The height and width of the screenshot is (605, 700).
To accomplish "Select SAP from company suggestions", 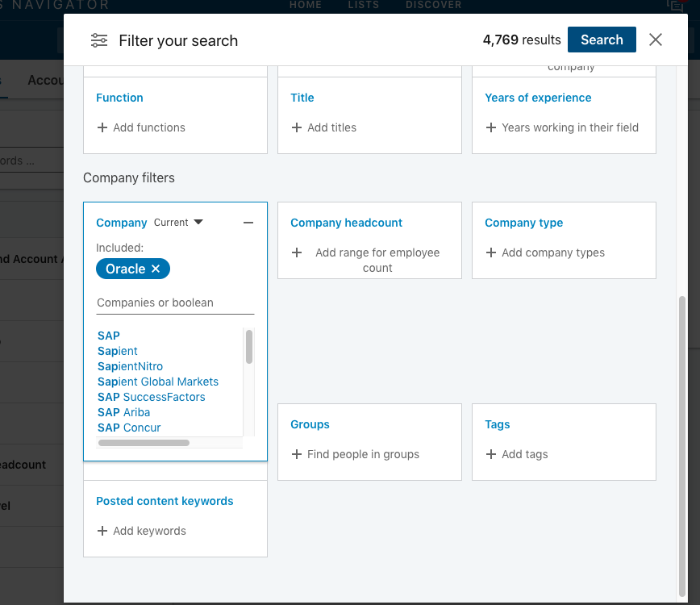I will click(x=109, y=336).
